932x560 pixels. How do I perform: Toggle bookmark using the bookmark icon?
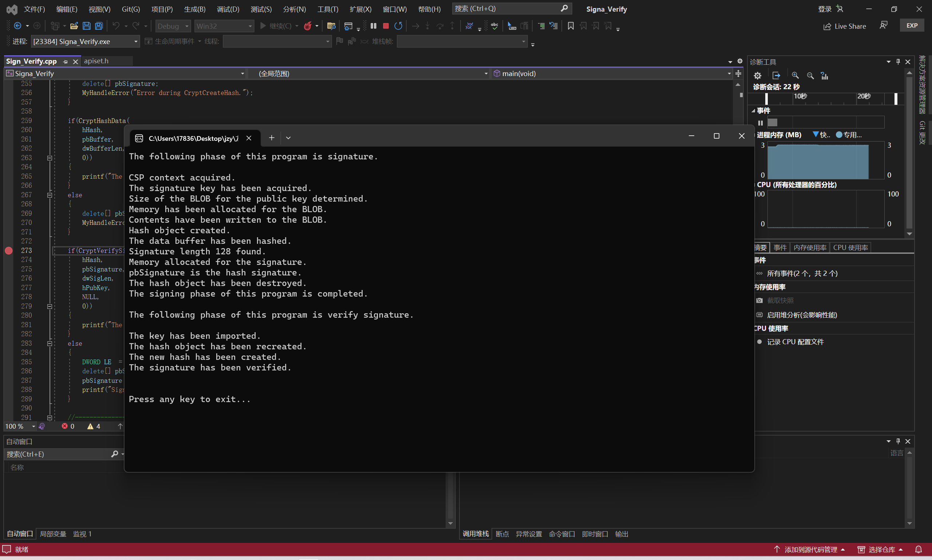[x=570, y=26]
